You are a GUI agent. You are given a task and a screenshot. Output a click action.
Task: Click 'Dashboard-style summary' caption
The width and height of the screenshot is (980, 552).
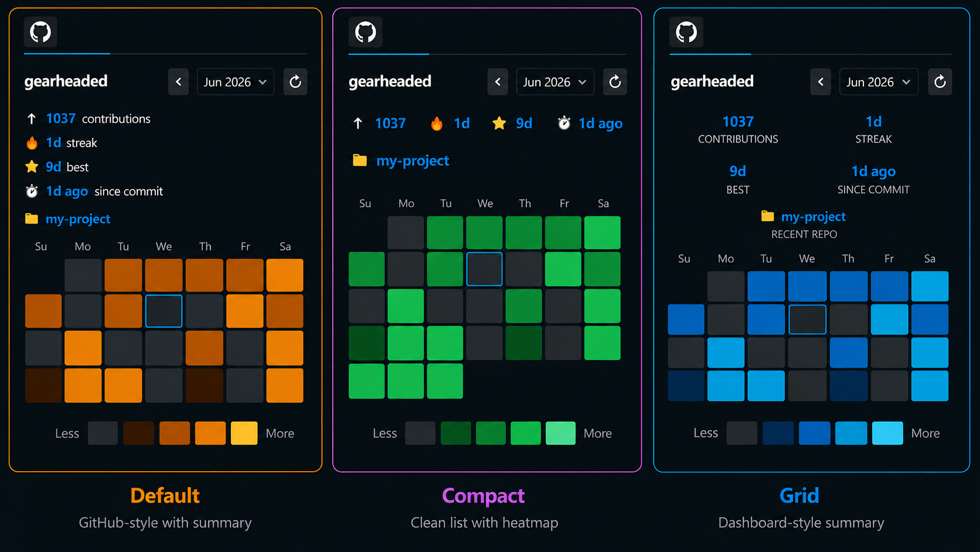click(801, 523)
